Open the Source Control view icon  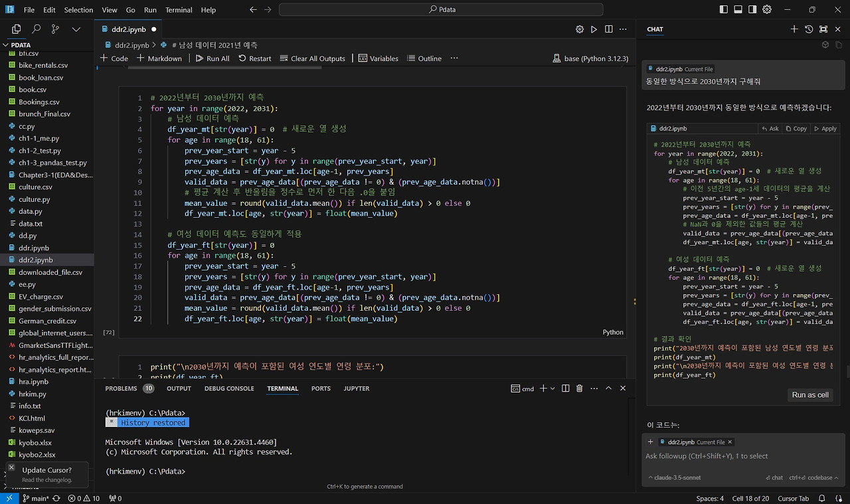point(55,29)
